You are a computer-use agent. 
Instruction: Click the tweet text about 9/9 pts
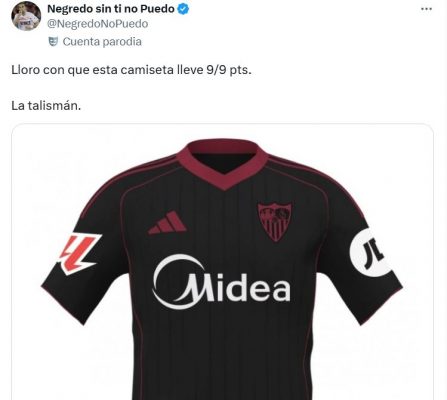coord(131,70)
